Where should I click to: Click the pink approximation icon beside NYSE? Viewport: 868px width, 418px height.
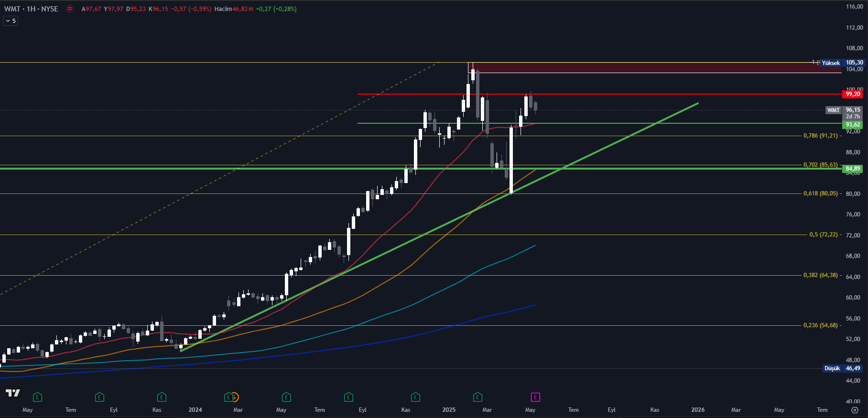pos(70,9)
